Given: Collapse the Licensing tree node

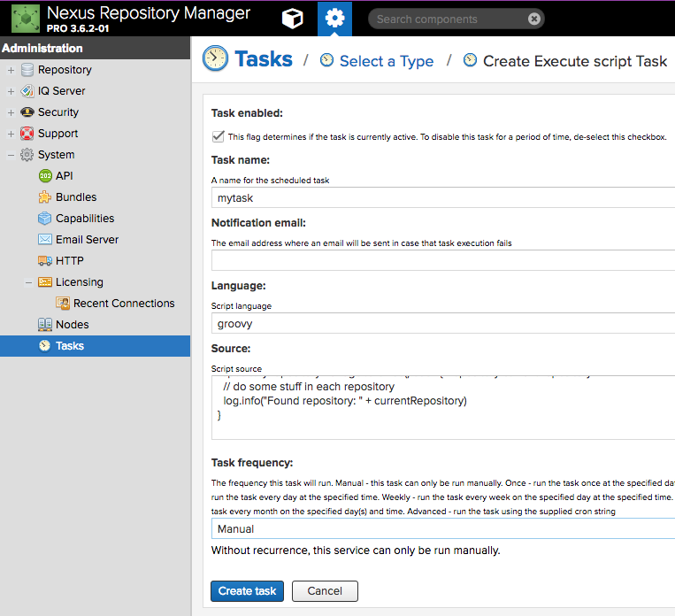Looking at the screenshot, I should pos(28,282).
